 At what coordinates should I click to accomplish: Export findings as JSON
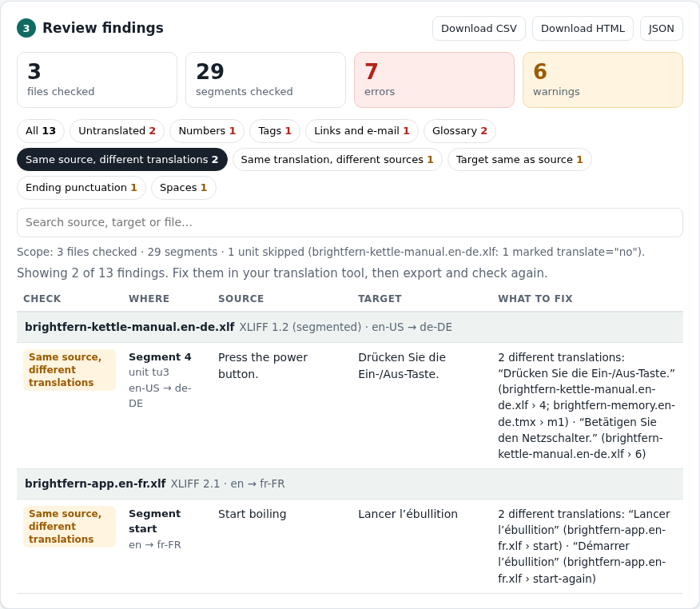click(661, 29)
